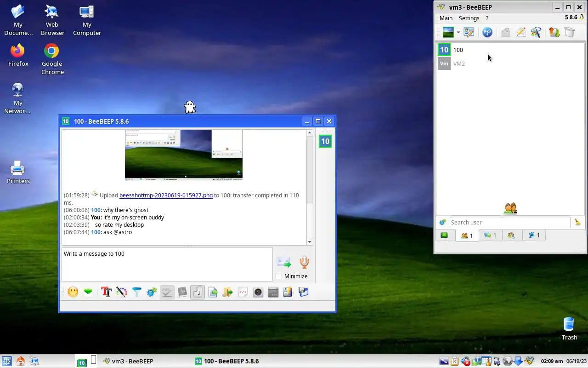
Task: Enable the Minimize checkbox
Action: click(279, 276)
